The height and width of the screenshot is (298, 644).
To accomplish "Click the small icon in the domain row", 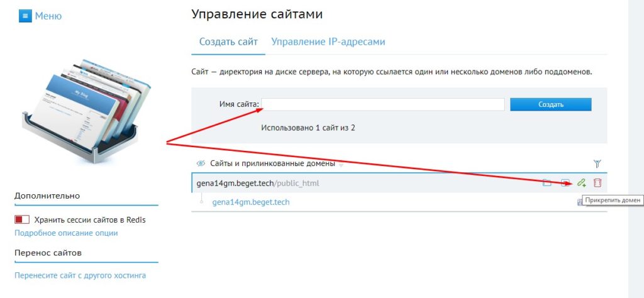I will [580, 202].
